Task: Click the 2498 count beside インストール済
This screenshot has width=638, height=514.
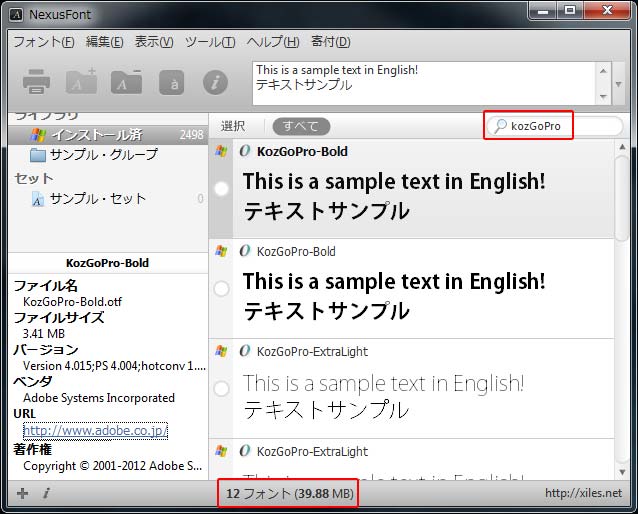Action: click(191, 135)
